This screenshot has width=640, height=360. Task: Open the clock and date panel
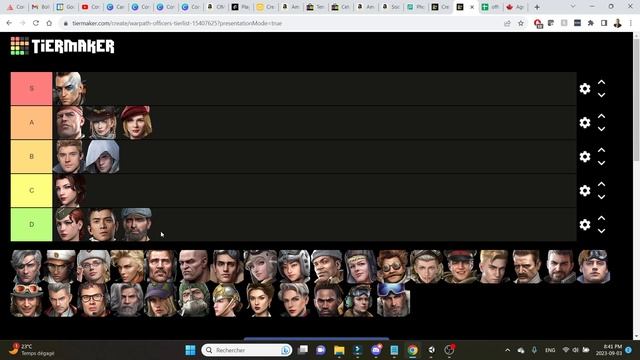609,350
